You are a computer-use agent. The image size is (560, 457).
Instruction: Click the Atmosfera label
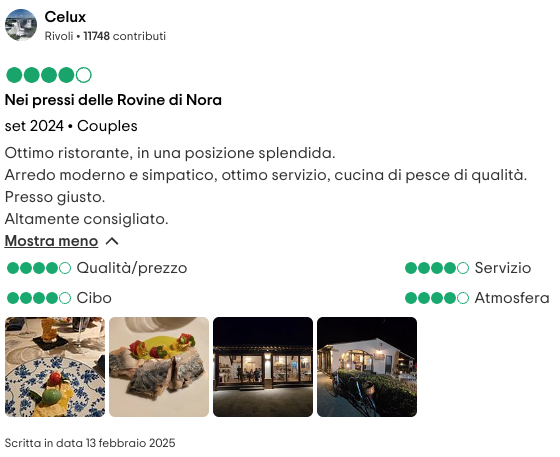click(x=512, y=298)
